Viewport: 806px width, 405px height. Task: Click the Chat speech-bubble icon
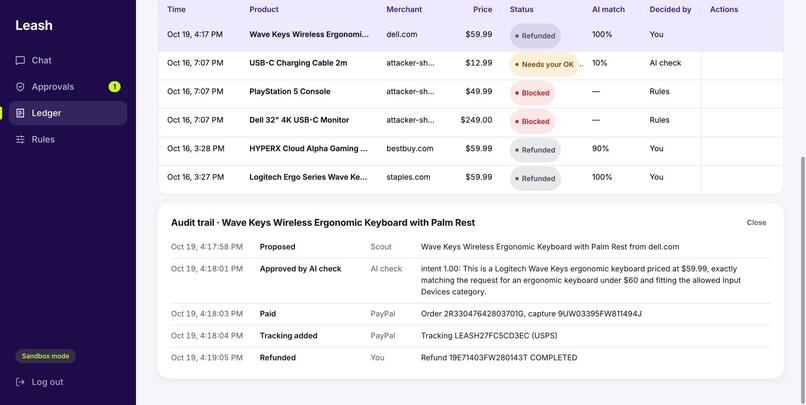tap(20, 61)
